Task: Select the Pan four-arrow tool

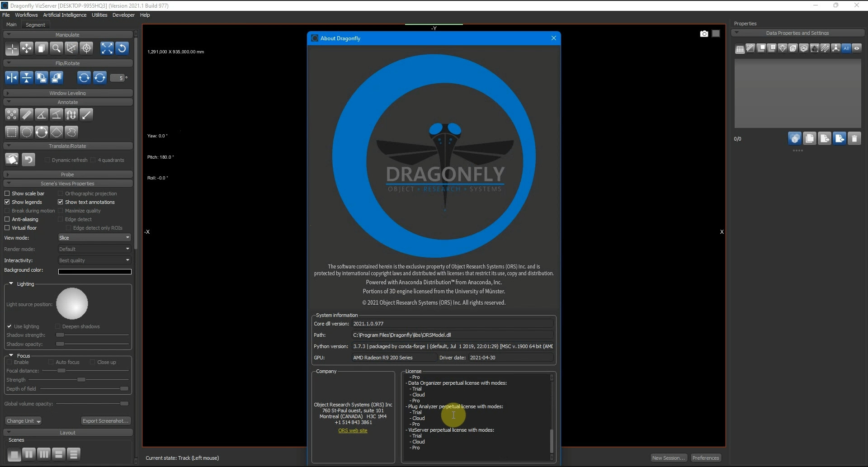Action: [27, 48]
